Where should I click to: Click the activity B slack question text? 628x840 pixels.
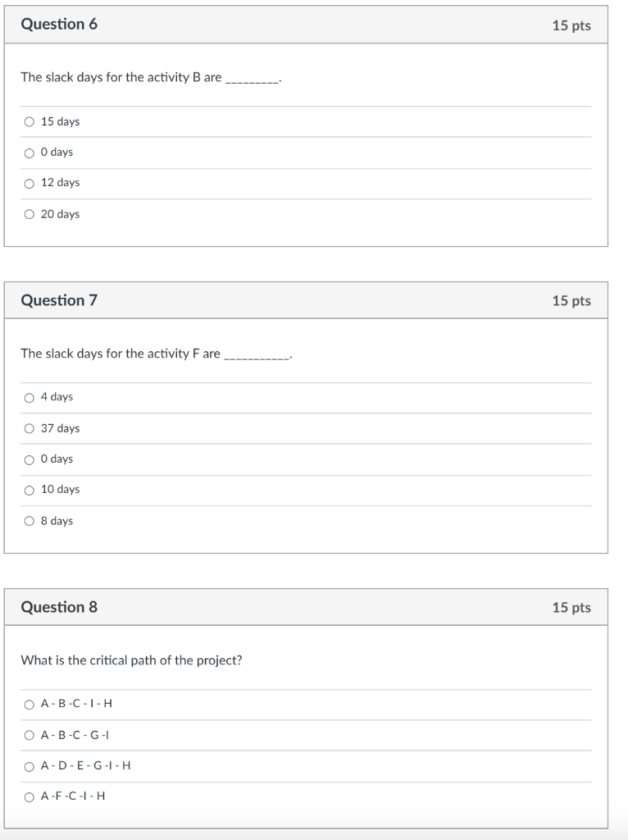121,77
